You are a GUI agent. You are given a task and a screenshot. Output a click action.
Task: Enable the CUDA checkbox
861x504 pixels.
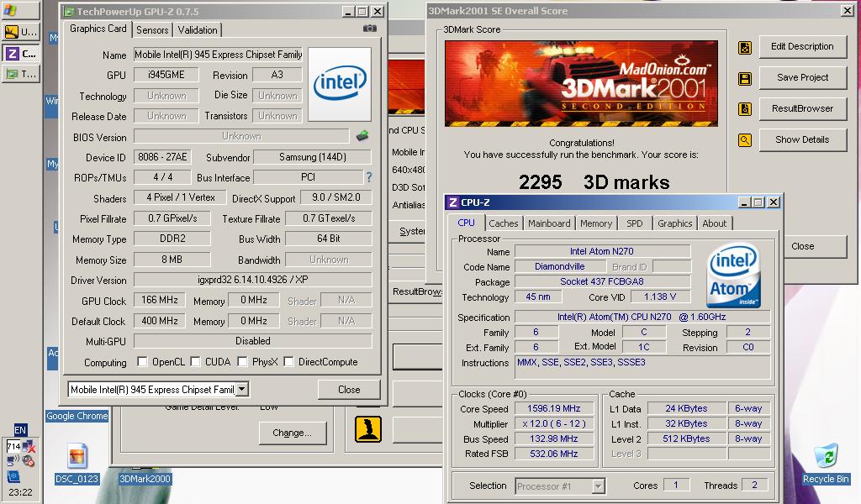(x=195, y=361)
